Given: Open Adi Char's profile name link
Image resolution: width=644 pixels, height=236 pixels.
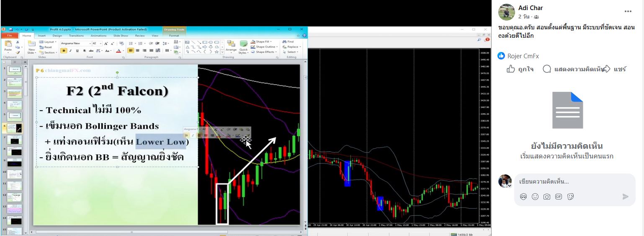Looking at the screenshot, I should click(x=530, y=8).
